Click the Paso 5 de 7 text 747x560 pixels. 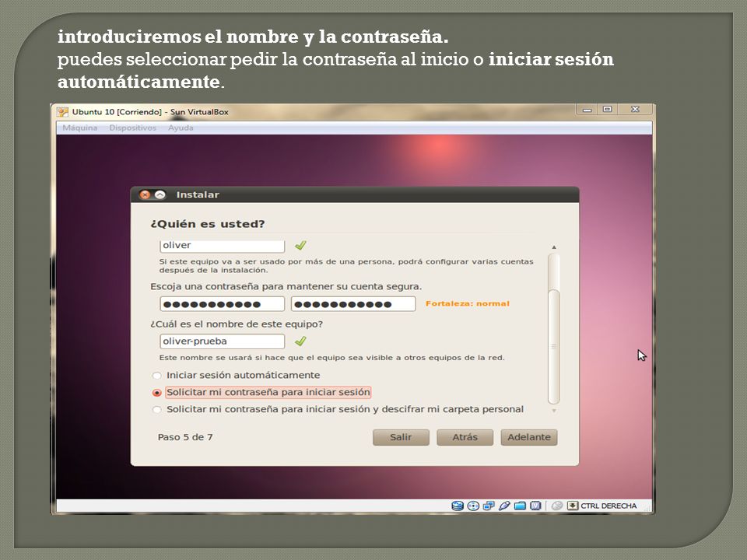[185, 437]
